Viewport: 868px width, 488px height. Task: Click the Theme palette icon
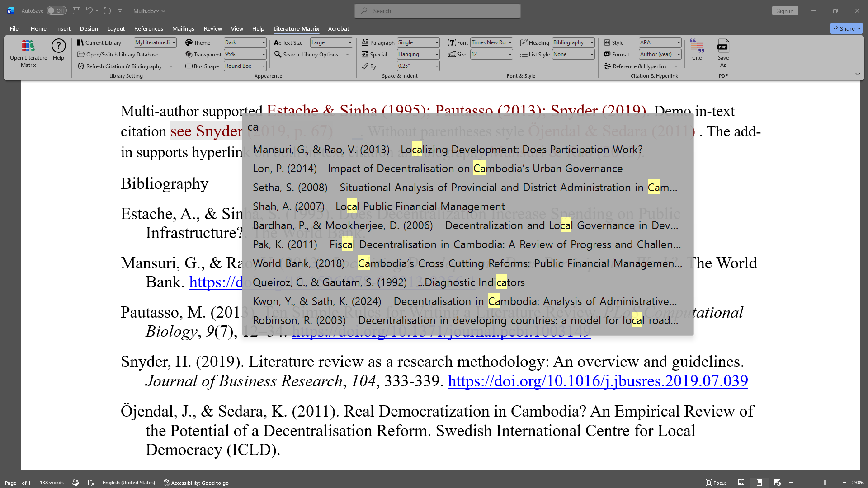point(189,42)
